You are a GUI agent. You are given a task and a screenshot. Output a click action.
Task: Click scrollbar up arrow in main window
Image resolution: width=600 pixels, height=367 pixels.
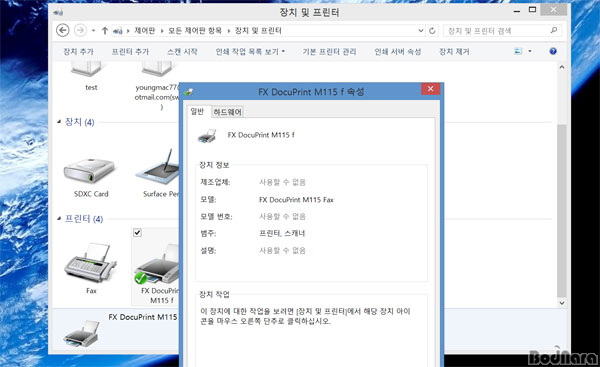click(x=561, y=67)
